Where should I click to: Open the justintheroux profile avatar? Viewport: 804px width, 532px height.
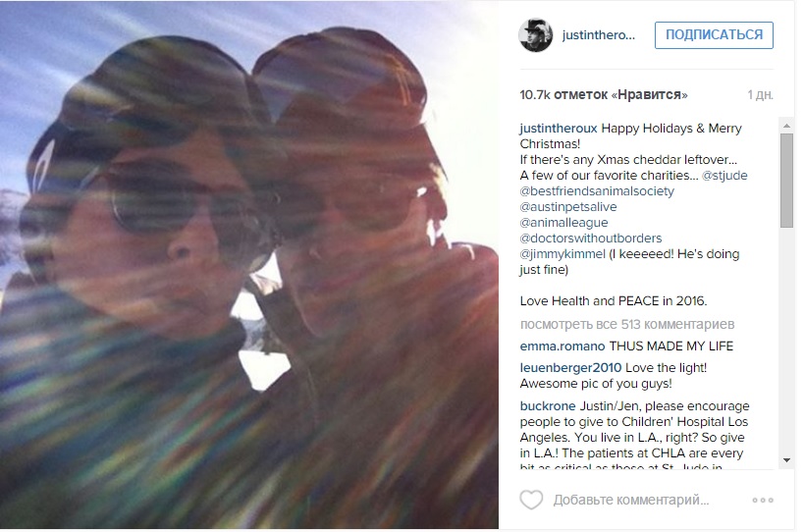coord(536,35)
